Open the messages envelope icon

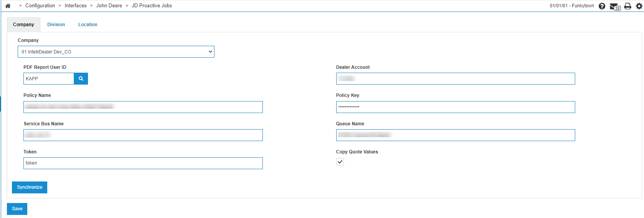(x=615, y=7)
